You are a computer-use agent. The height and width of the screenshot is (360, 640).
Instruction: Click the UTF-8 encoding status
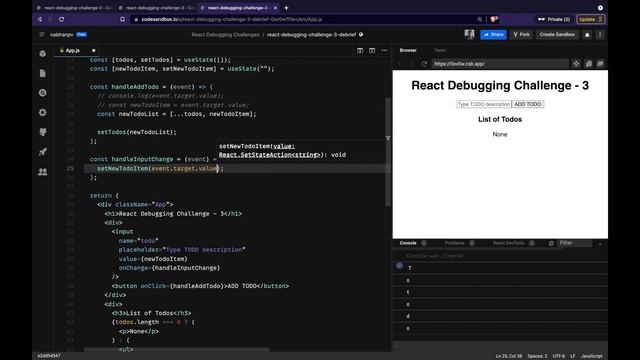[559, 356]
